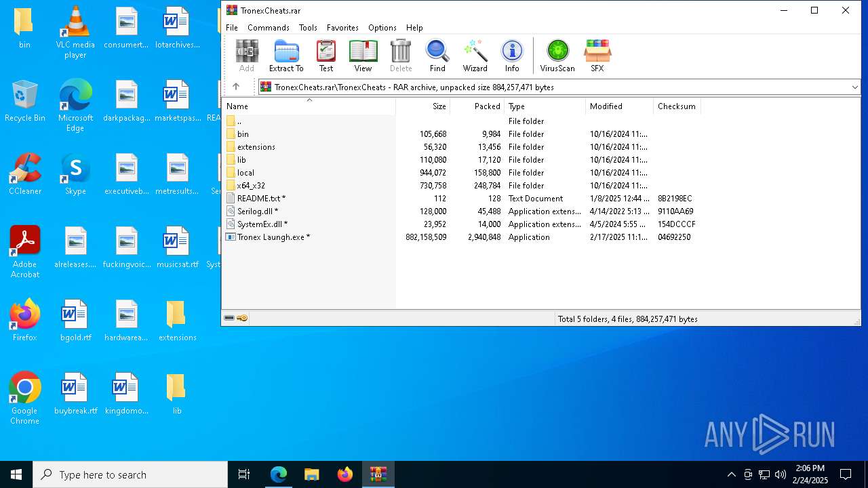Select README.txt file row
The width and height of the screenshot is (868, 488).
(x=461, y=199)
